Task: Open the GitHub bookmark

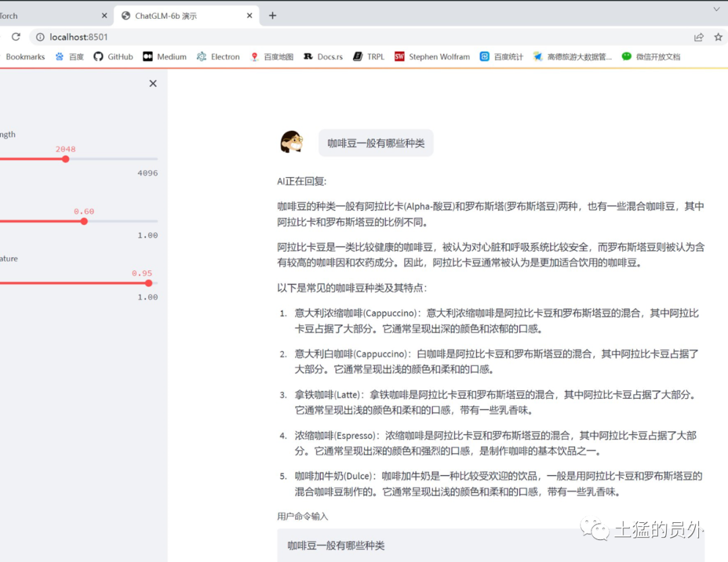Action: click(113, 57)
